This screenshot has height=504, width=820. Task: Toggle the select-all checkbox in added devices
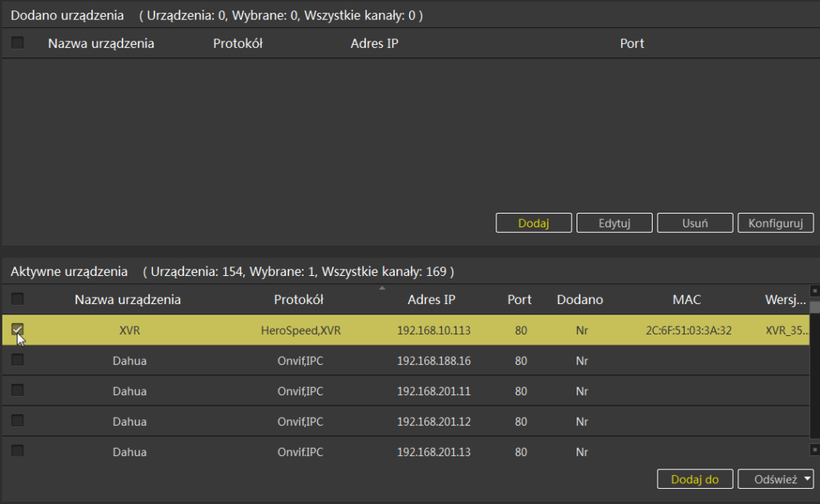pos(18,43)
